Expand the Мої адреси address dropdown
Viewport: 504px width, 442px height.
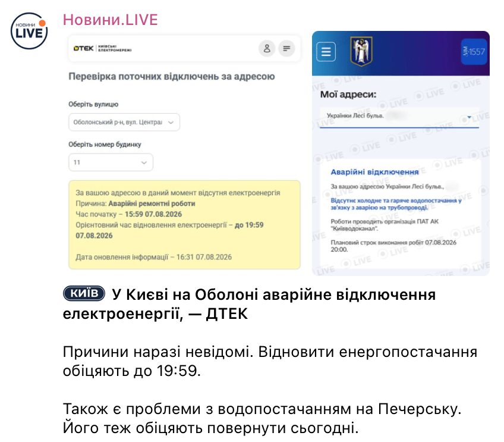tap(399, 116)
